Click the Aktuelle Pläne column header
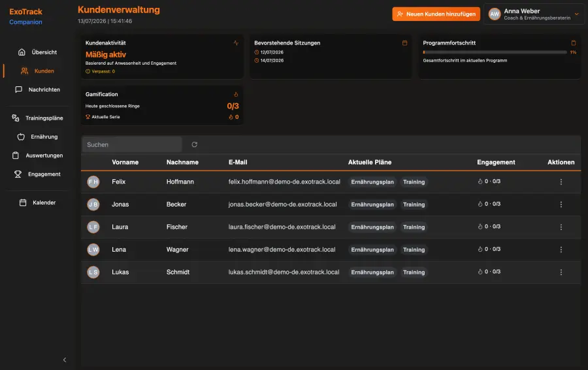Image resolution: width=588 pixels, height=370 pixels. pyautogui.click(x=370, y=162)
